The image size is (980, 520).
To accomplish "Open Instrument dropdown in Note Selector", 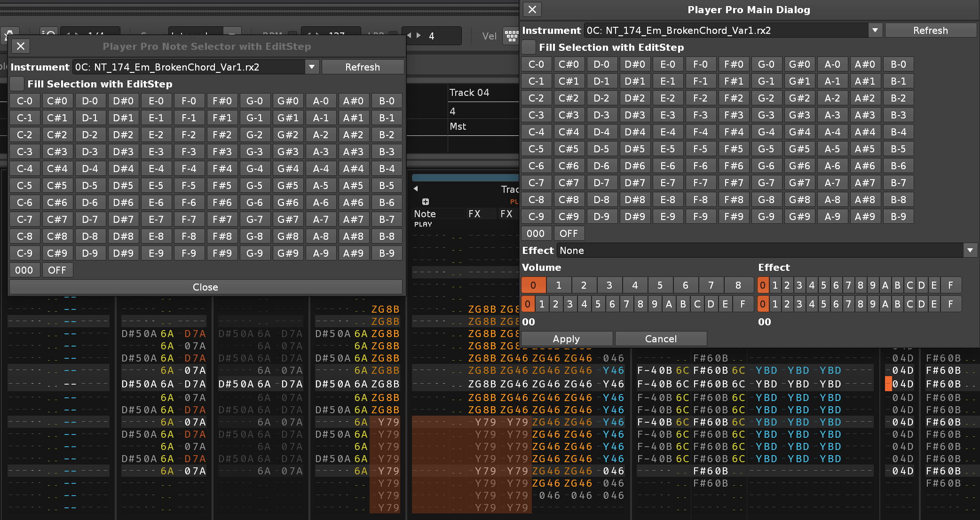I will tap(312, 67).
